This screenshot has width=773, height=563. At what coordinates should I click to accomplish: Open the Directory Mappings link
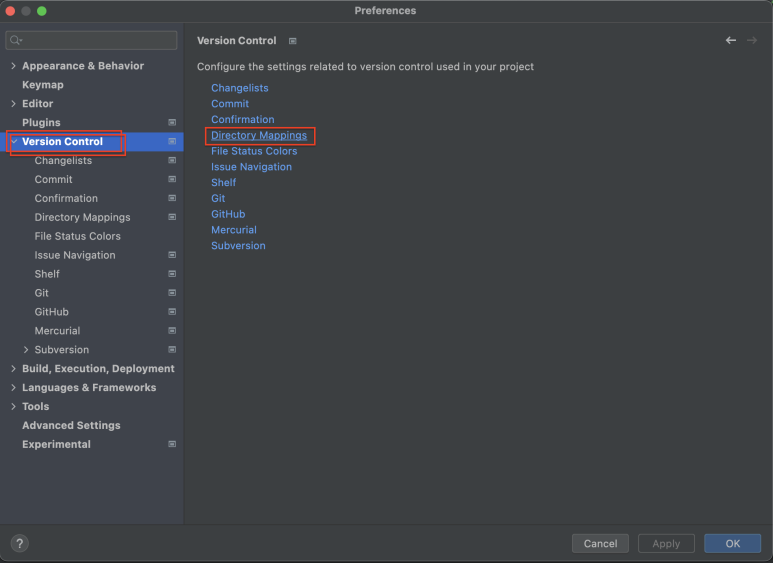point(259,135)
